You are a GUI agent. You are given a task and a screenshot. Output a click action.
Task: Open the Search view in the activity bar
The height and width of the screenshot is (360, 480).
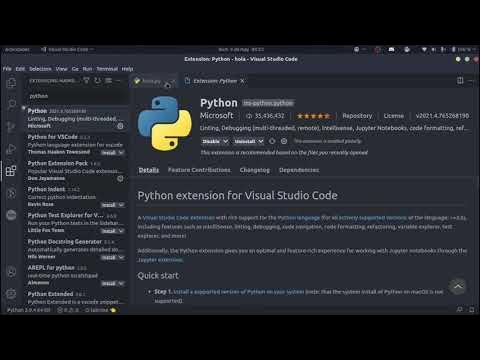11,104
